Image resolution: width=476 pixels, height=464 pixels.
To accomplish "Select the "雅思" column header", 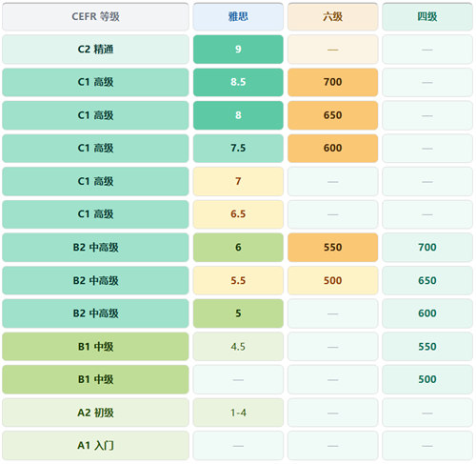I will (238, 16).
